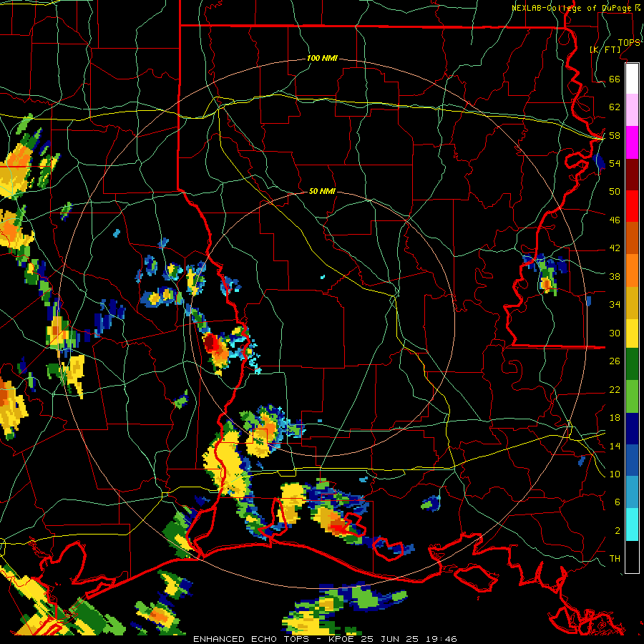
Task: Click the legend value '18'
Action: [x=615, y=418]
